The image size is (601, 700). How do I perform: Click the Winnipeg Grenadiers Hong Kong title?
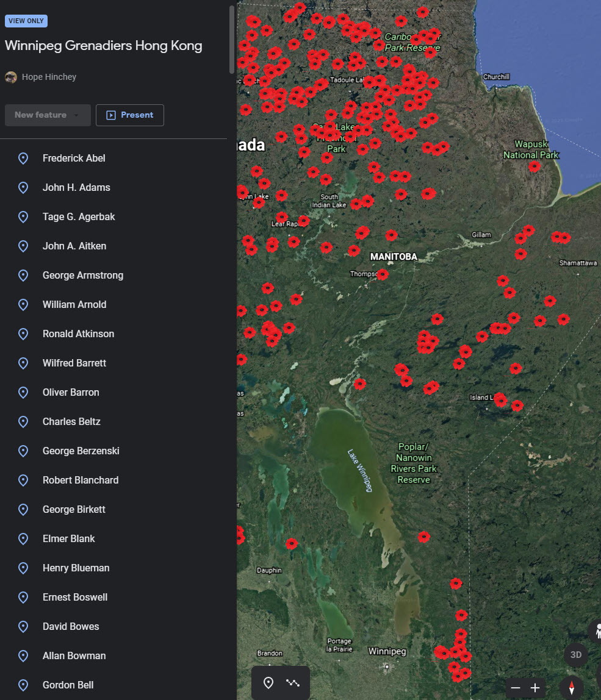pos(103,46)
